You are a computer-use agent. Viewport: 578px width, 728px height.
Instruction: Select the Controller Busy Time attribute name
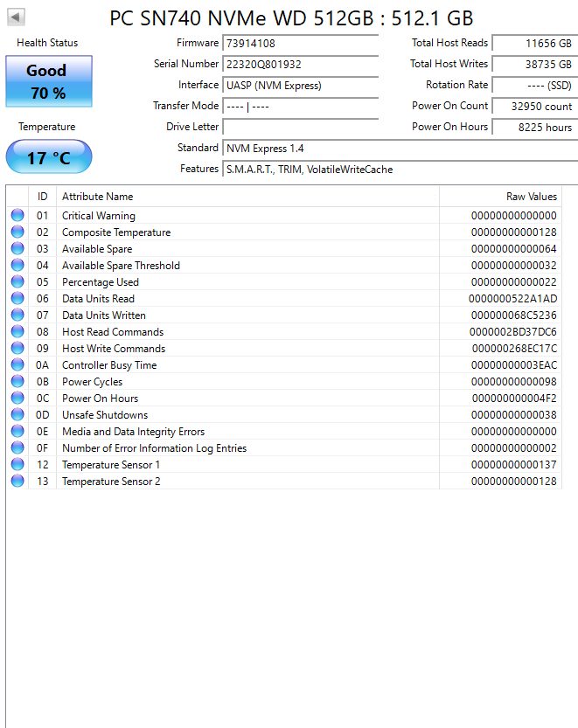tap(109, 365)
